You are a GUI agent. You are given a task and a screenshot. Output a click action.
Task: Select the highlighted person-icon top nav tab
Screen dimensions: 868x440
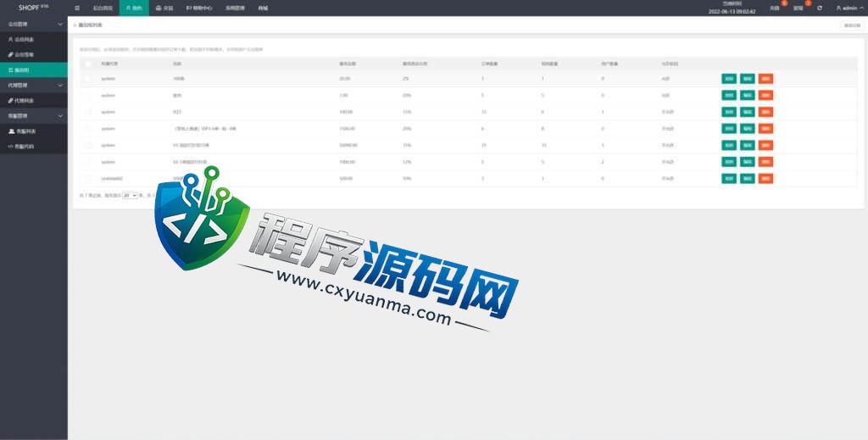[x=134, y=8]
